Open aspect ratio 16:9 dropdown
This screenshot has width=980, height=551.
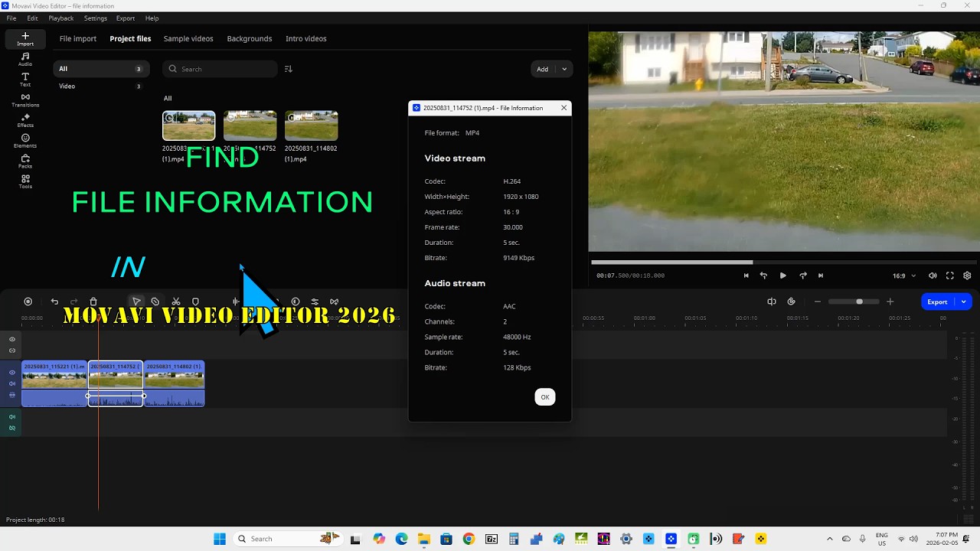pyautogui.click(x=904, y=275)
